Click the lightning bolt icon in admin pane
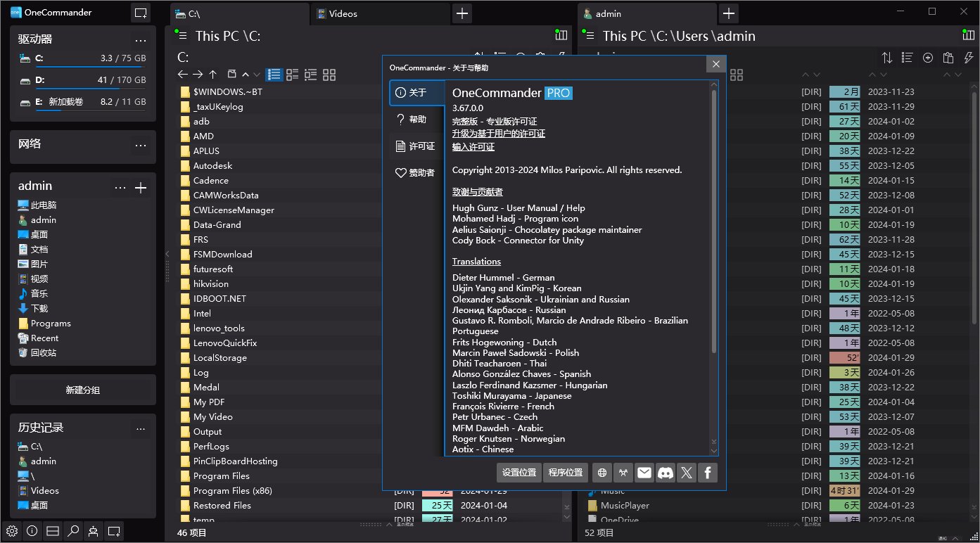 (969, 58)
